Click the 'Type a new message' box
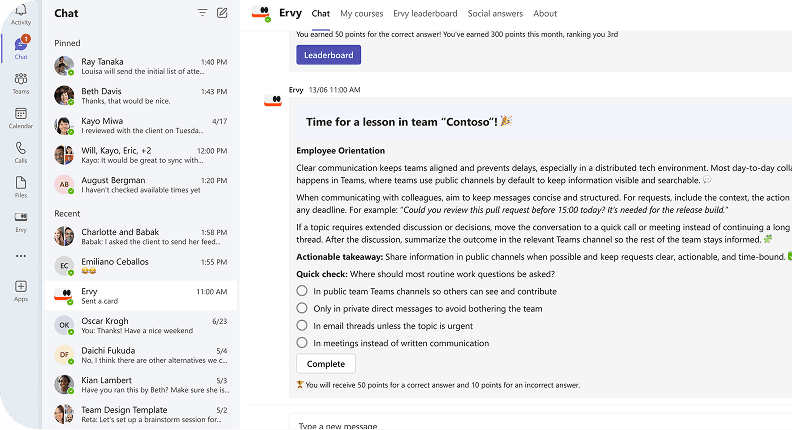This screenshot has width=792, height=430. 540,423
